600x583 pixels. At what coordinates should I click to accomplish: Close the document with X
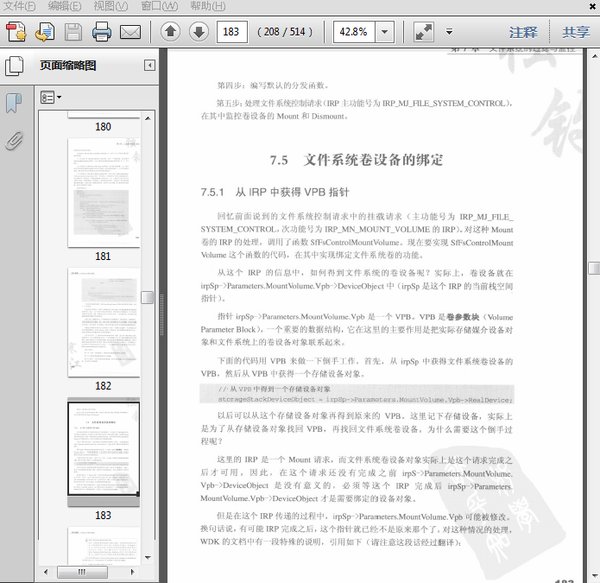(x=592, y=6)
